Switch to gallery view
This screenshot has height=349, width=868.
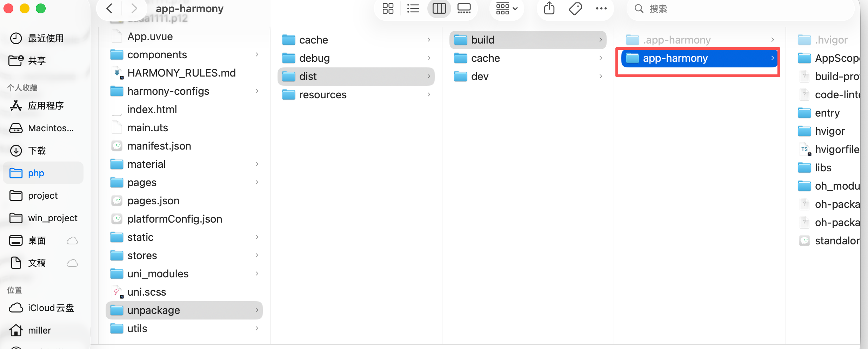(x=464, y=8)
